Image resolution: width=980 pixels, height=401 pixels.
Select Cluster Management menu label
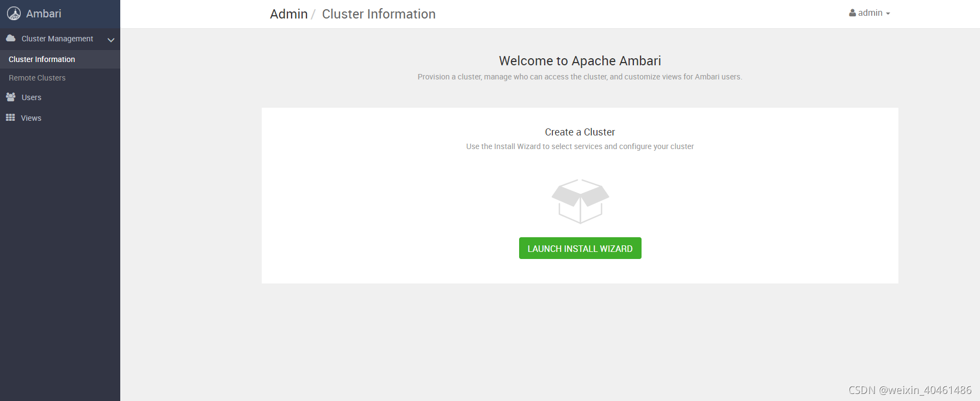57,39
